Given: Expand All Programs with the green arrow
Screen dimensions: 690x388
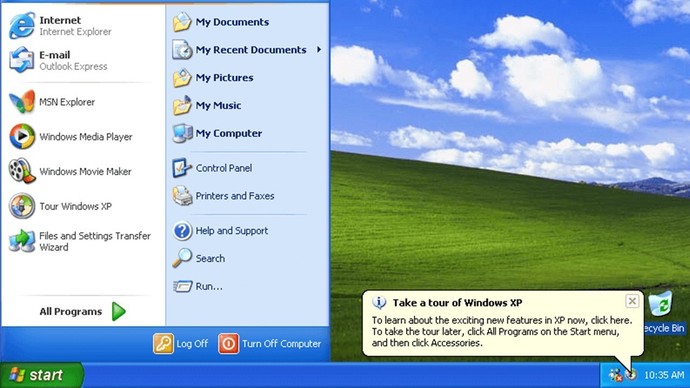Looking at the screenshot, I should pos(118,311).
